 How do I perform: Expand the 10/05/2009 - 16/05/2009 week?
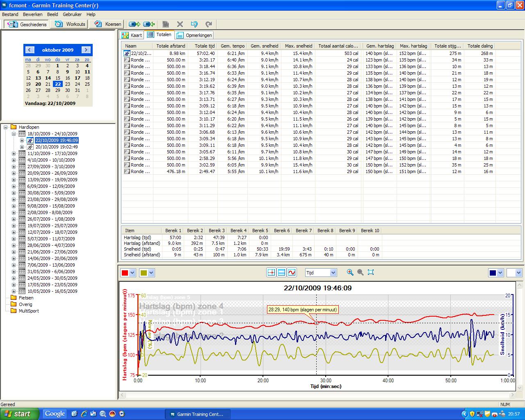click(14, 291)
